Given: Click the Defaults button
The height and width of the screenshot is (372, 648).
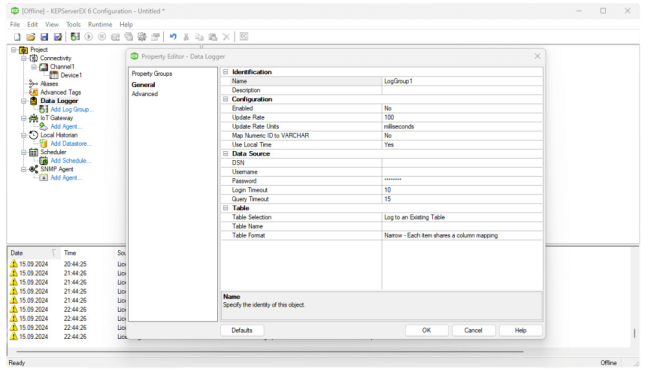Looking at the screenshot, I should pyautogui.click(x=242, y=330).
